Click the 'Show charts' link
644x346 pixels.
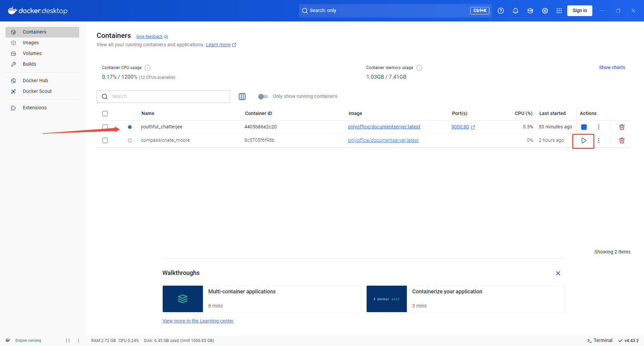(612, 67)
